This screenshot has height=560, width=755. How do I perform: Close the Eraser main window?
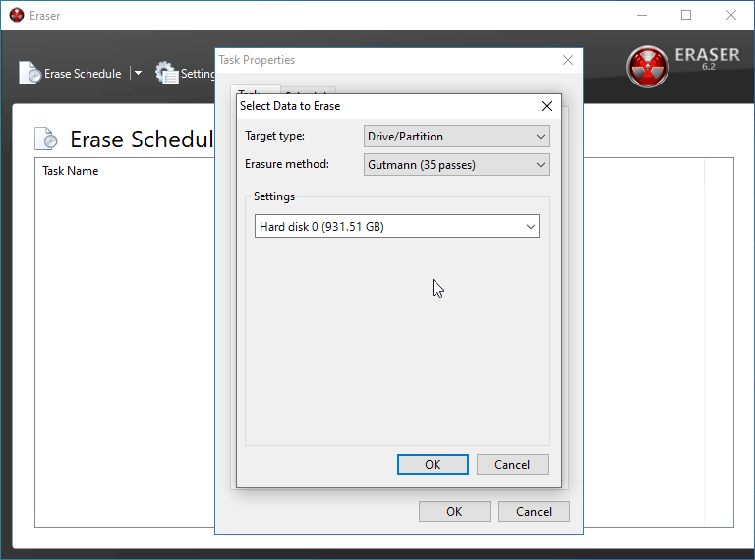(731, 15)
